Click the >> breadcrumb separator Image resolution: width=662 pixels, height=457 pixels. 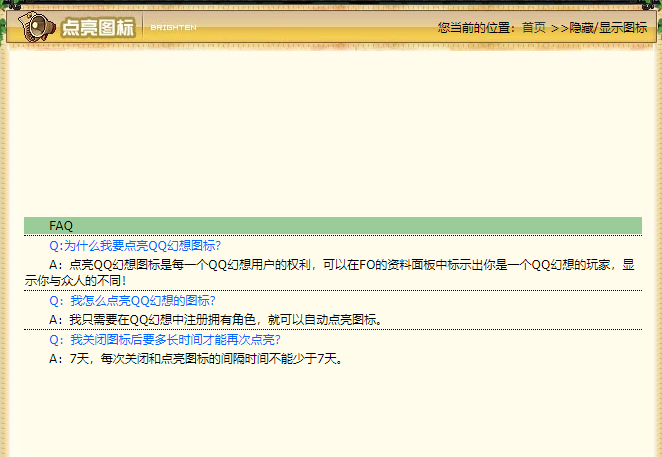pyautogui.click(x=559, y=27)
